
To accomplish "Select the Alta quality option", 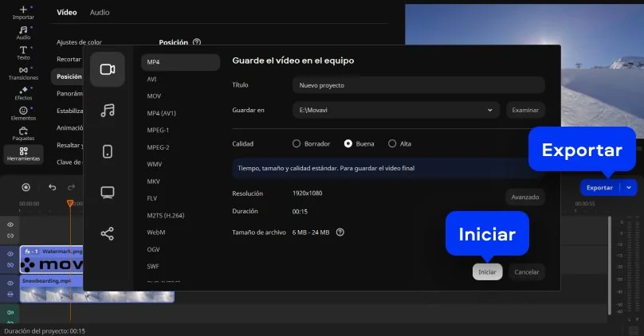I will [x=392, y=144].
